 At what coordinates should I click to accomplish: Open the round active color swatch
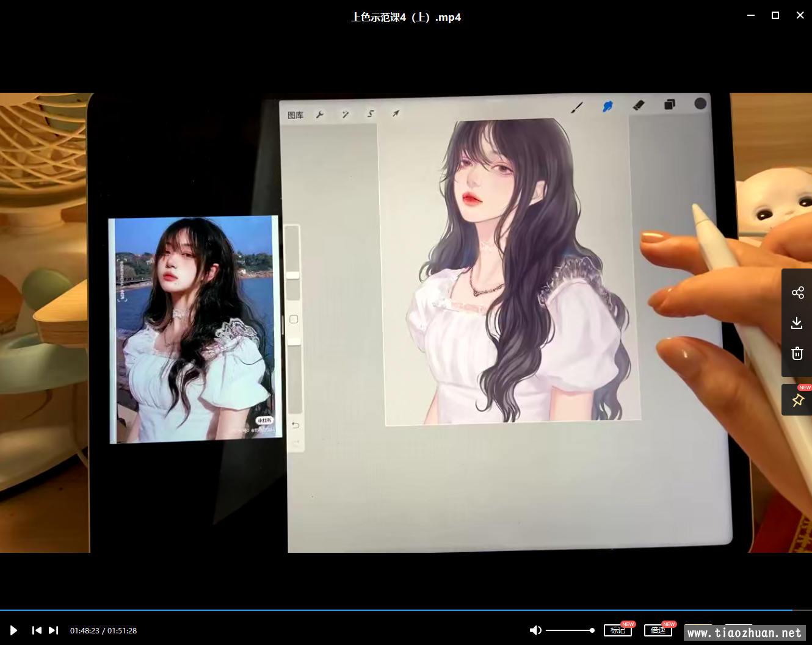point(700,104)
